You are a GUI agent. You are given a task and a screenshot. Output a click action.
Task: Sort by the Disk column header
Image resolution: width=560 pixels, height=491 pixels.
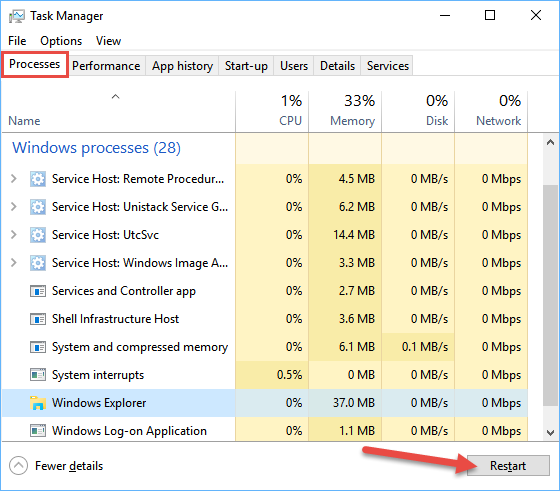click(x=418, y=112)
